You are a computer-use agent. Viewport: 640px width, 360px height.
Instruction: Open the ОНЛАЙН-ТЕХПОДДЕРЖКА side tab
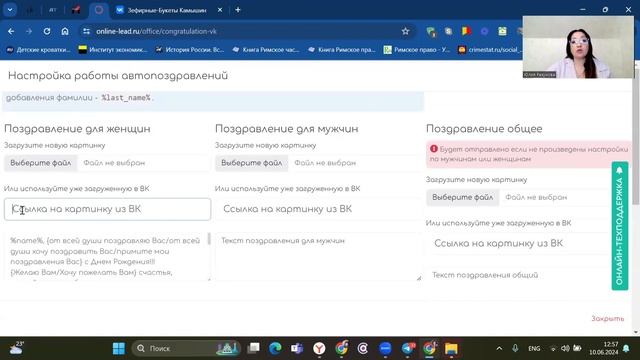coord(620,226)
